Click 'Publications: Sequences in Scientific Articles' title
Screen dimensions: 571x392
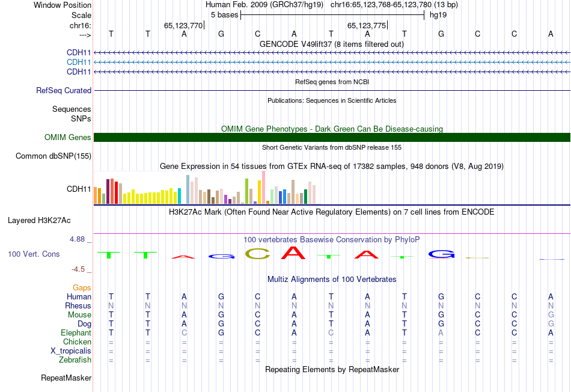click(332, 100)
